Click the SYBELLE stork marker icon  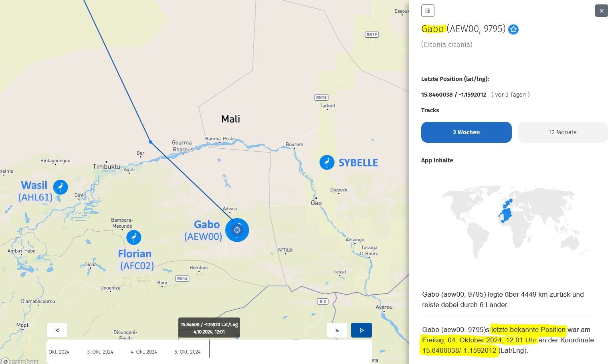coord(327,162)
